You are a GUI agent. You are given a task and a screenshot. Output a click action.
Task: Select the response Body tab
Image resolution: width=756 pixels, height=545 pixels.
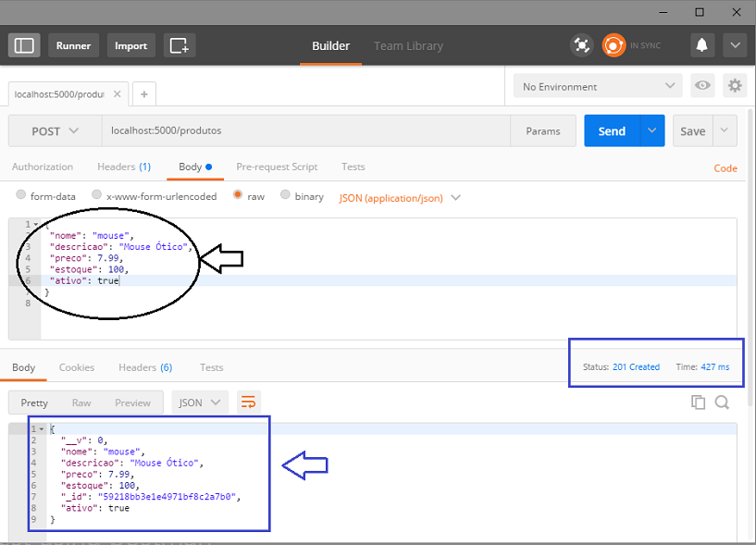24,367
